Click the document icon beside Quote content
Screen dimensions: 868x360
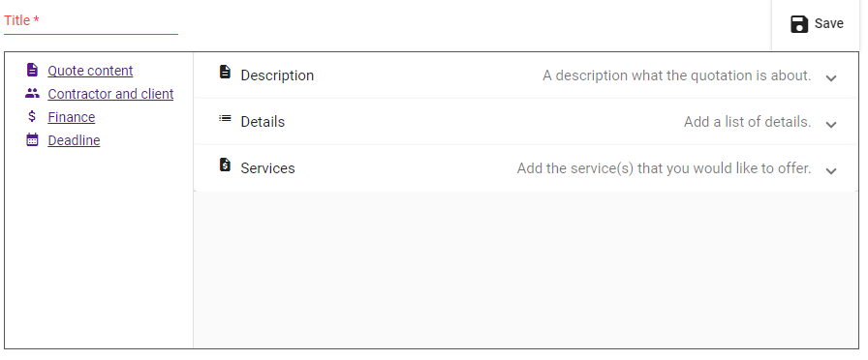tap(33, 70)
